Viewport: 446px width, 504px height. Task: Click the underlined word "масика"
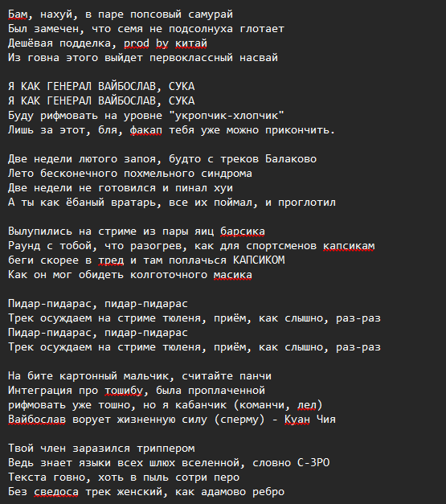pos(233,275)
